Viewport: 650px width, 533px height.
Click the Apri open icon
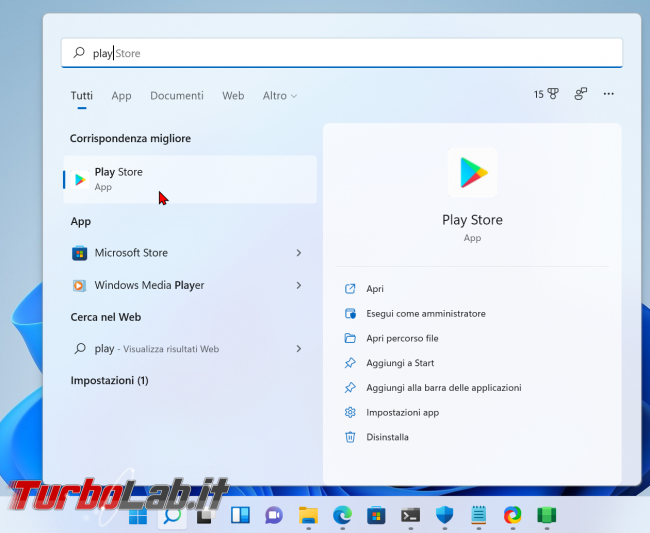(350, 288)
